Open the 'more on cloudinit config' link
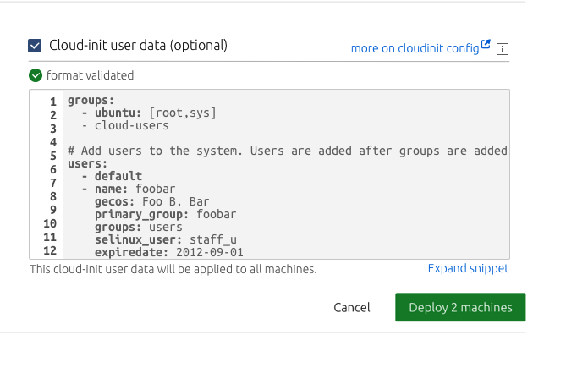 (415, 48)
